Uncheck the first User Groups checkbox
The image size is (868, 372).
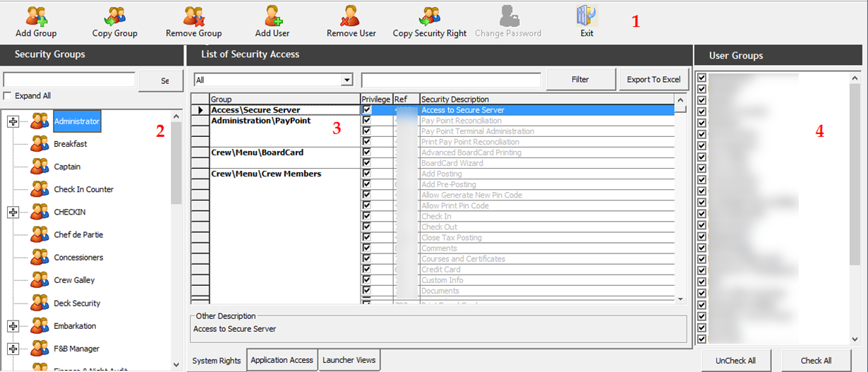(701, 78)
